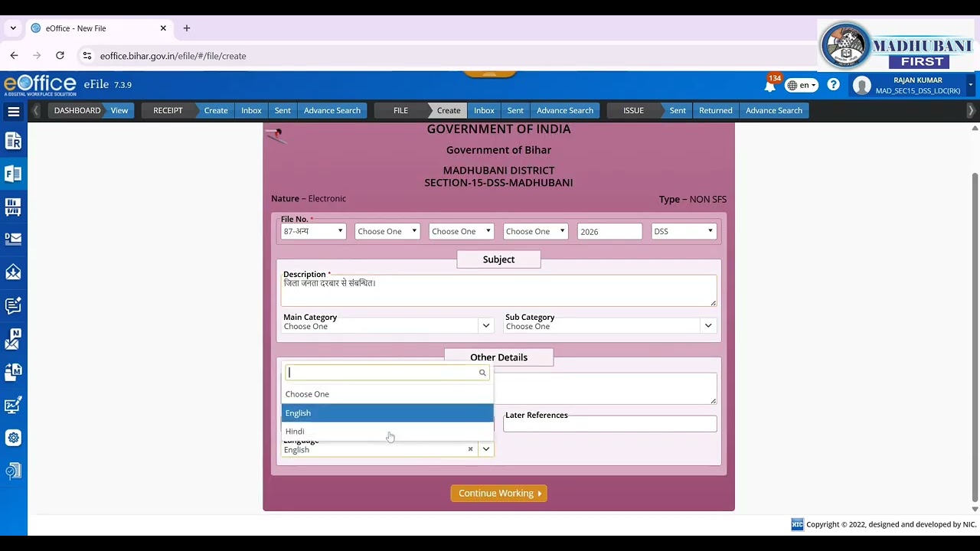Open the third File No. 'Choose One' dropdown
Viewport: 980px width, 551px height.
(462, 231)
